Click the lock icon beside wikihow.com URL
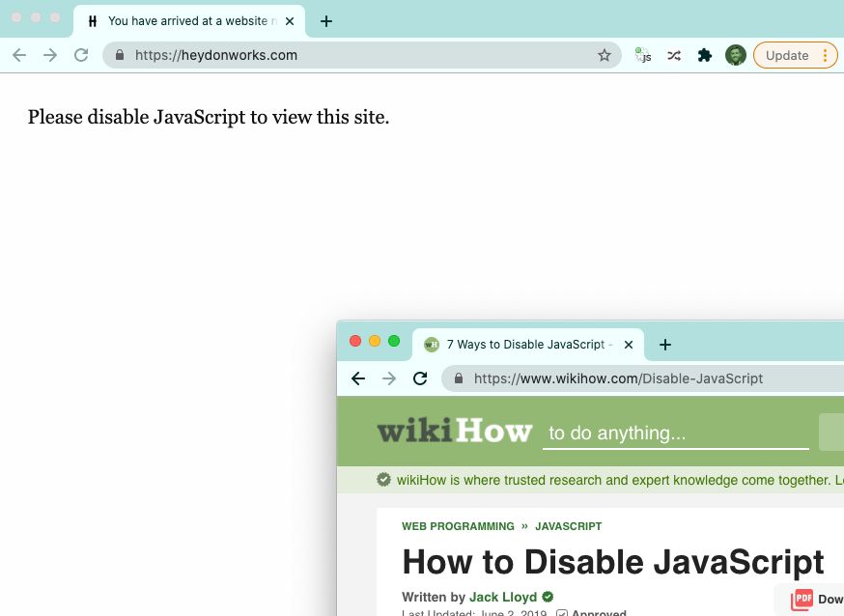The height and width of the screenshot is (616, 844). pyautogui.click(x=459, y=378)
